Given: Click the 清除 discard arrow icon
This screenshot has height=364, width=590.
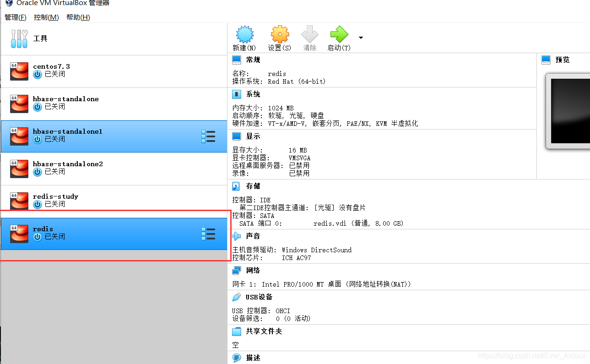Looking at the screenshot, I should coord(310,34).
